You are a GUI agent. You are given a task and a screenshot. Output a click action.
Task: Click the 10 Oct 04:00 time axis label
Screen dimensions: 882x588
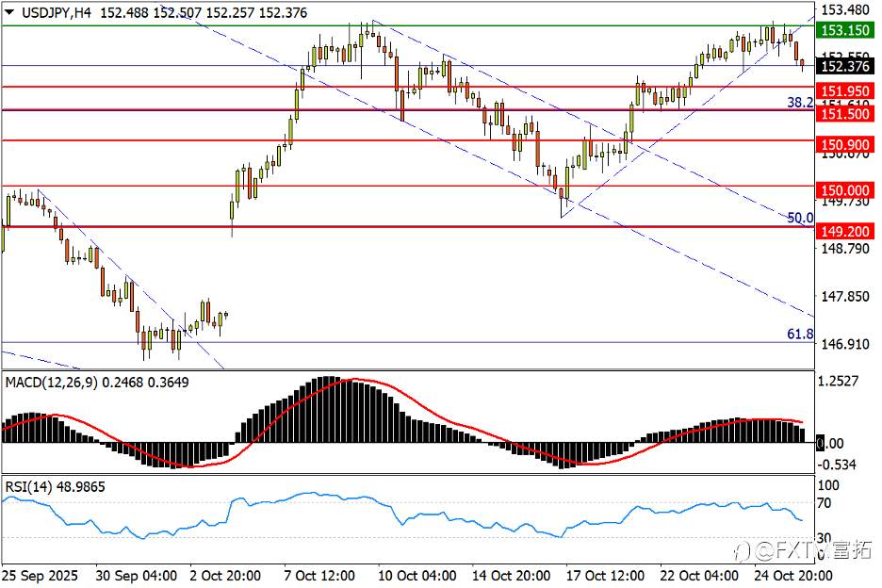pos(416,576)
